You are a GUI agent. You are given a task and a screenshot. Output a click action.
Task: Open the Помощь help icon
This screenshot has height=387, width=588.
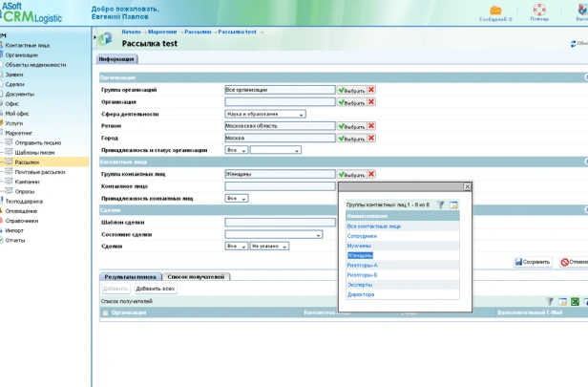tap(539, 11)
